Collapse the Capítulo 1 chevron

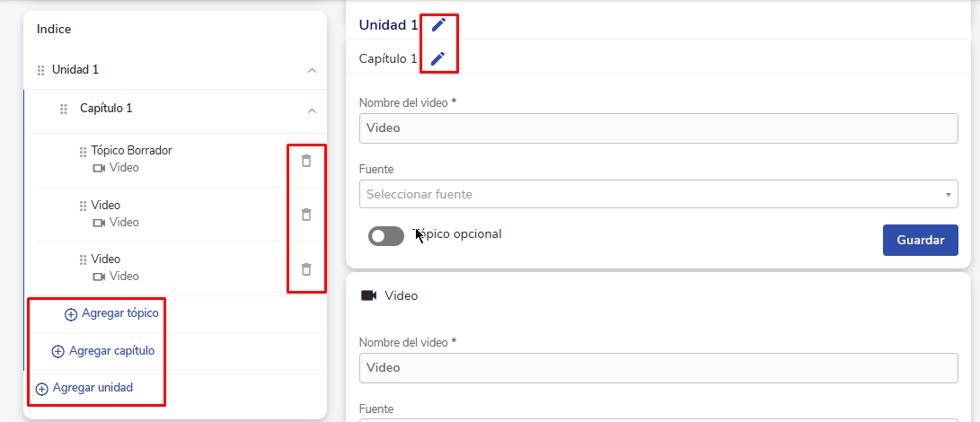312,110
